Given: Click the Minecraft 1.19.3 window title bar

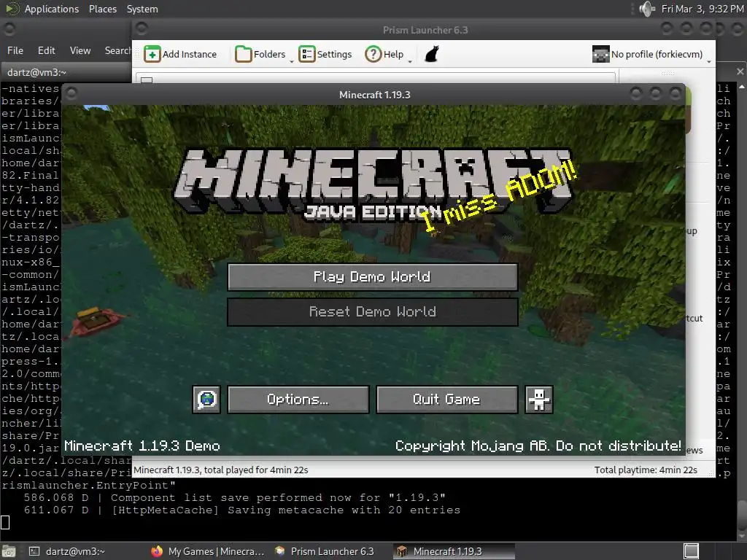Looking at the screenshot, I should pyautogui.click(x=374, y=95).
